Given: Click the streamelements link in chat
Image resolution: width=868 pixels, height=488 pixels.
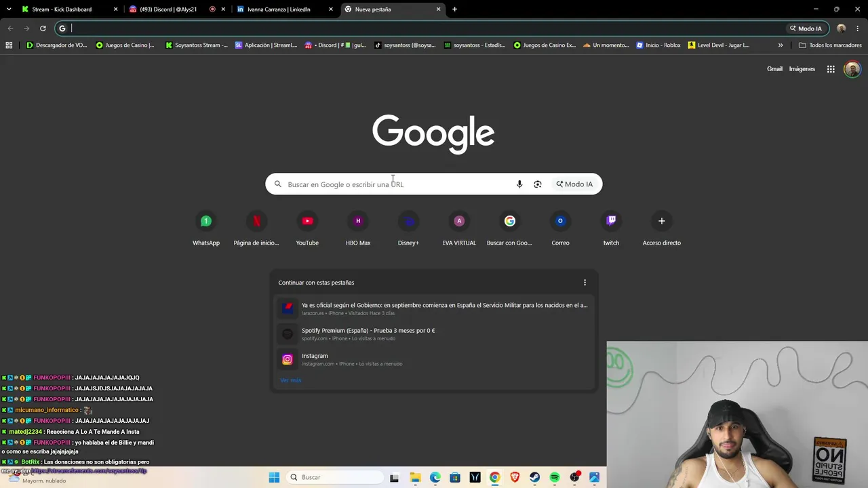Looking at the screenshot, I should pos(89,470).
